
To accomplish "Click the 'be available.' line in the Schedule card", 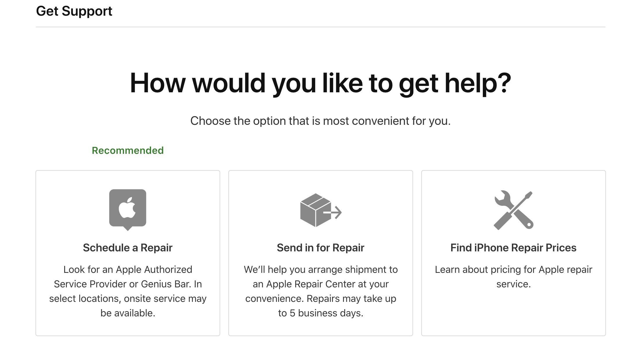I will tap(128, 313).
